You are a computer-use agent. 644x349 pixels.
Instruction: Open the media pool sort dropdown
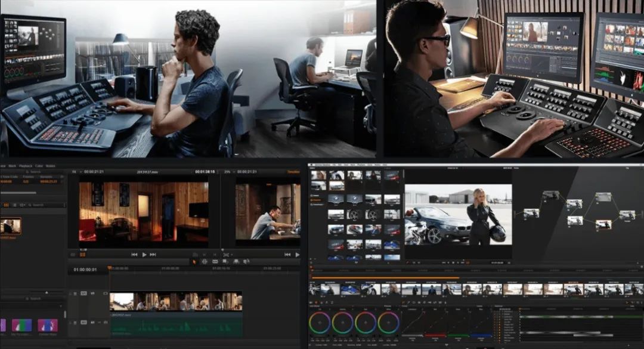click(x=23, y=205)
